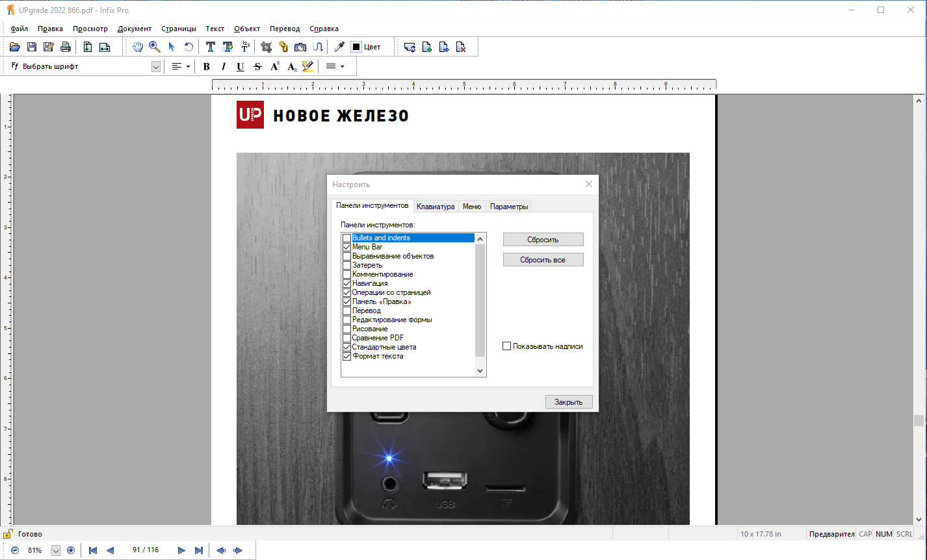Switch to the Клавиатура tab
The height and width of the screenshot is (560, 927).
[435, 207]
